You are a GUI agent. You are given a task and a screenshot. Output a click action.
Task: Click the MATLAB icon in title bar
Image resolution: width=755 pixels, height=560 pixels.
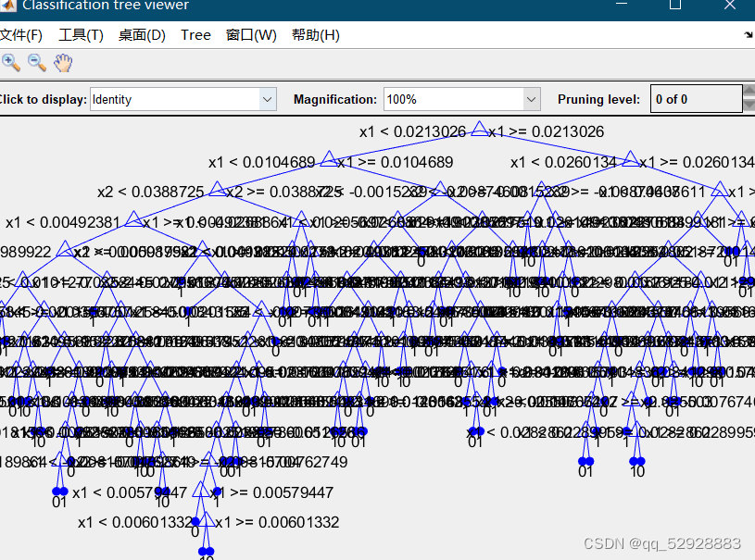click(7, 5)
